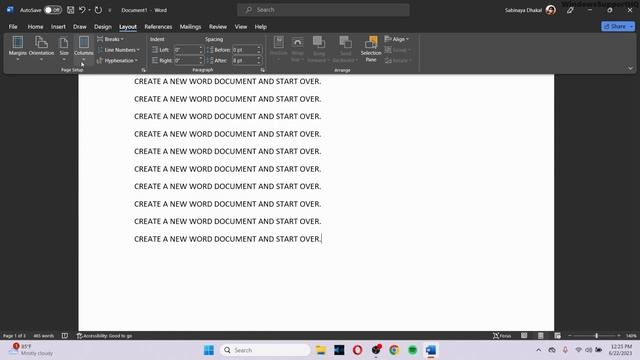This screenshot has width=640, height=360.
Task: Open the Windows Start menu
Action: 209,350
